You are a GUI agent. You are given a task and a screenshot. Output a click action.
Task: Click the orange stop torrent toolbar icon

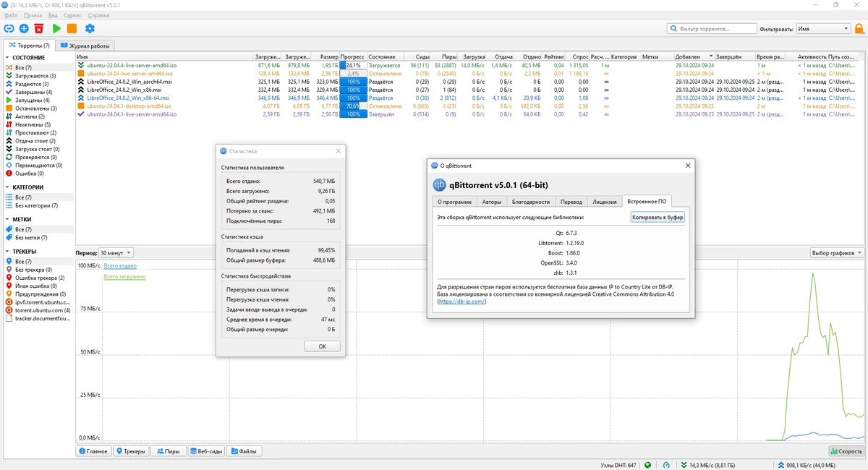(72, 28)
